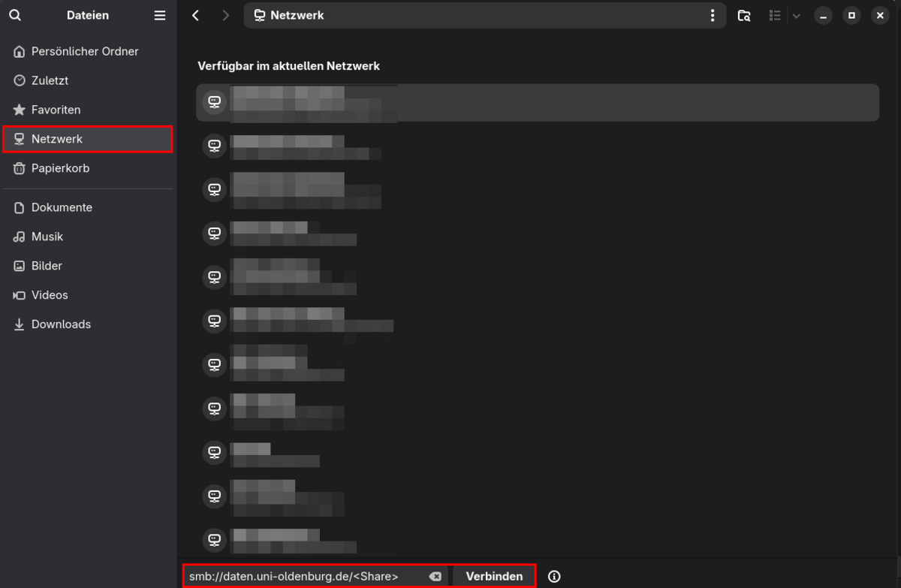
Task: Open the Netzwerk path bar three-dot menu
Action: click(x=712, y=15)
